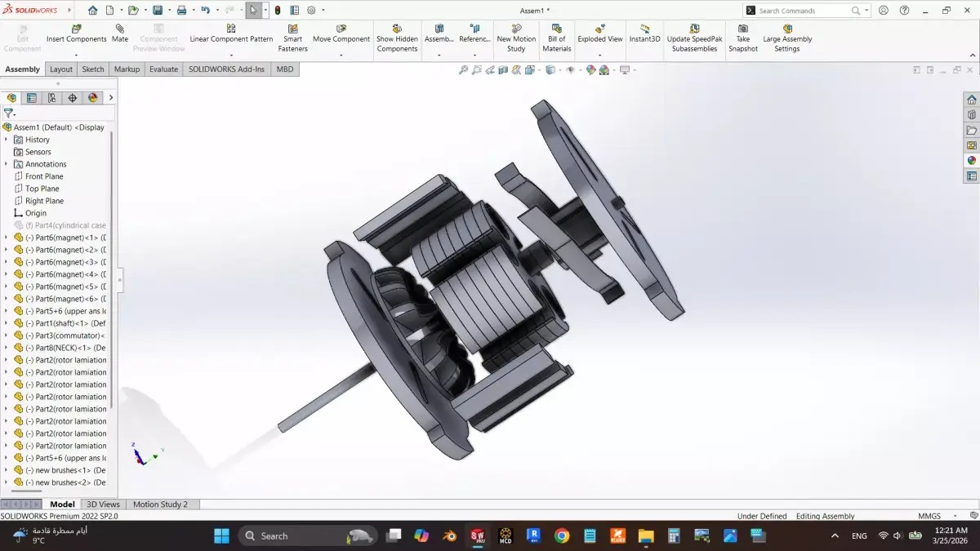
Task: Open the Markup ribbon tab
Action: point(127,69)
